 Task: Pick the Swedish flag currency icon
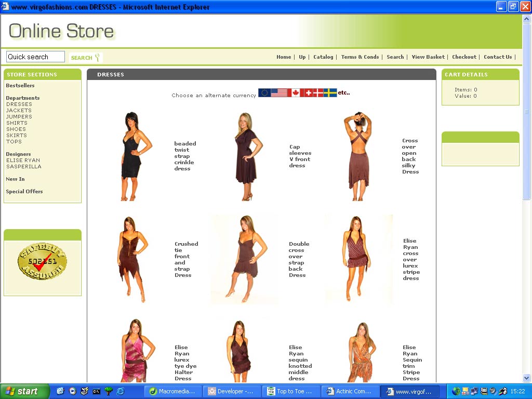(330, 93)
